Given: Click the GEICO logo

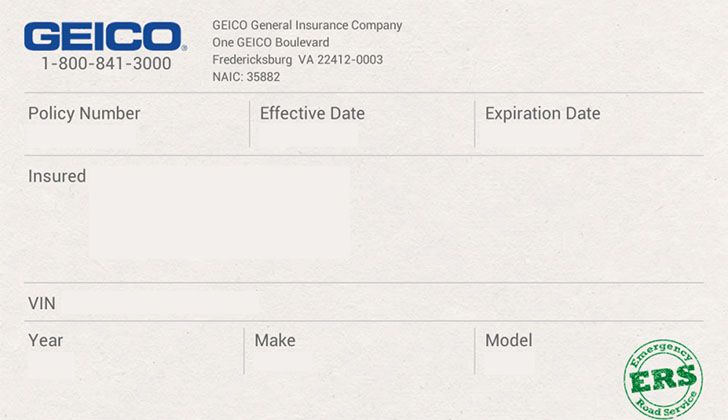Looking at the screenshot, I should pyautogui.click(x=104, y=37).
